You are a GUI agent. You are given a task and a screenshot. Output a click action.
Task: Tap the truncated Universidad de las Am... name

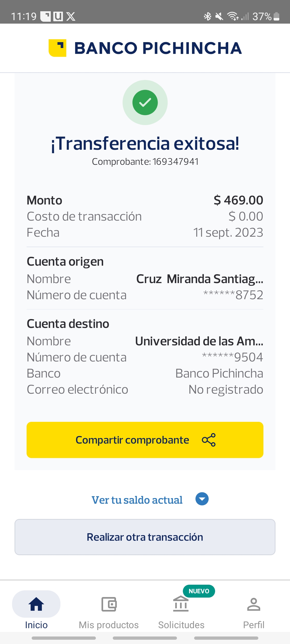(x=199, y=341)
